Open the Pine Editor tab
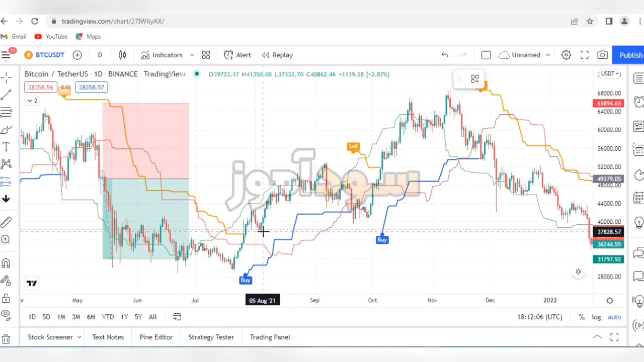Viewport: 644px width, 362px height. [x=156, y=337]
